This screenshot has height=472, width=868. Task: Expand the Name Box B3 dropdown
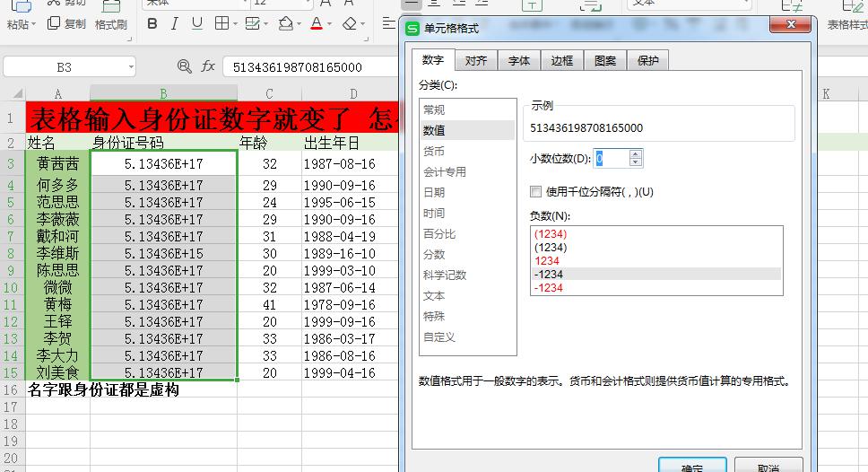(131, 67)
